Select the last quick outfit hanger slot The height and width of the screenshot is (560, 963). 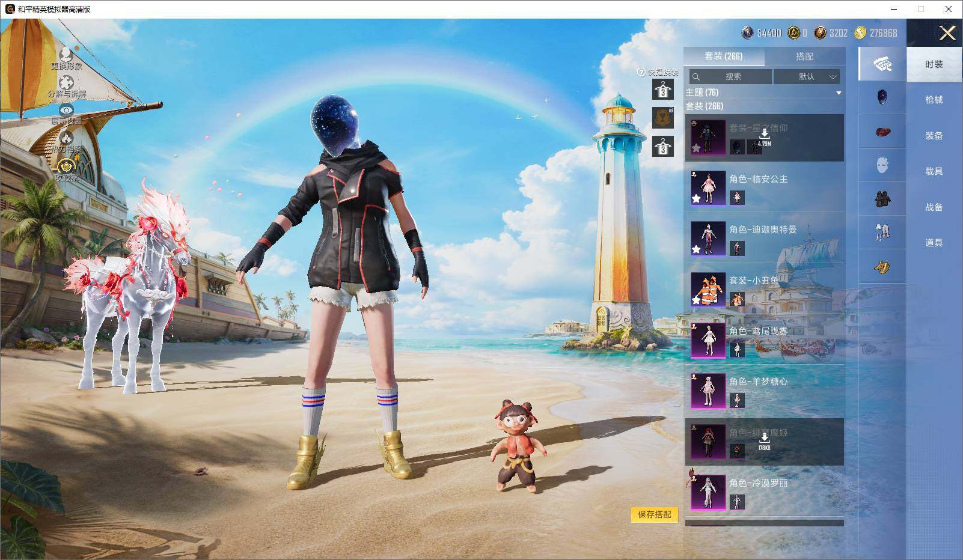663,146
